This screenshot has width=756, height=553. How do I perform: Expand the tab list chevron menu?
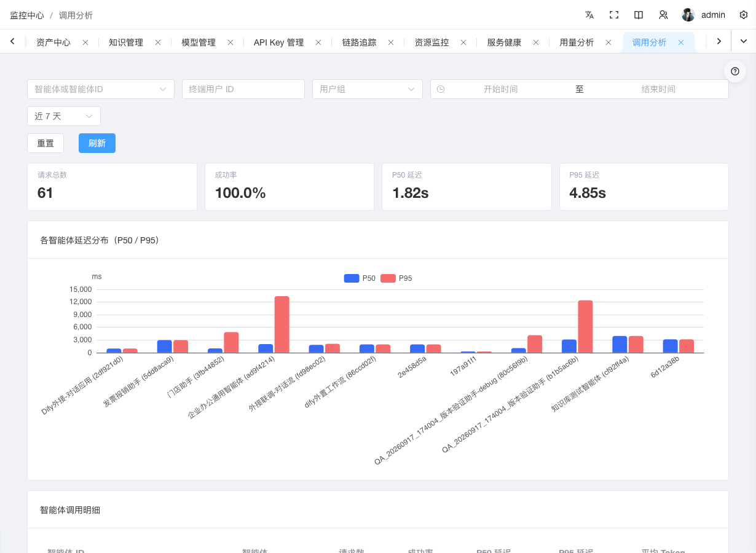click(x=744, y=41)
